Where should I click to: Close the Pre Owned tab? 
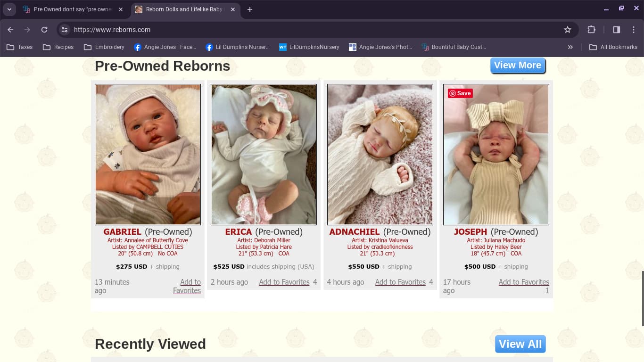pos(121,9)
